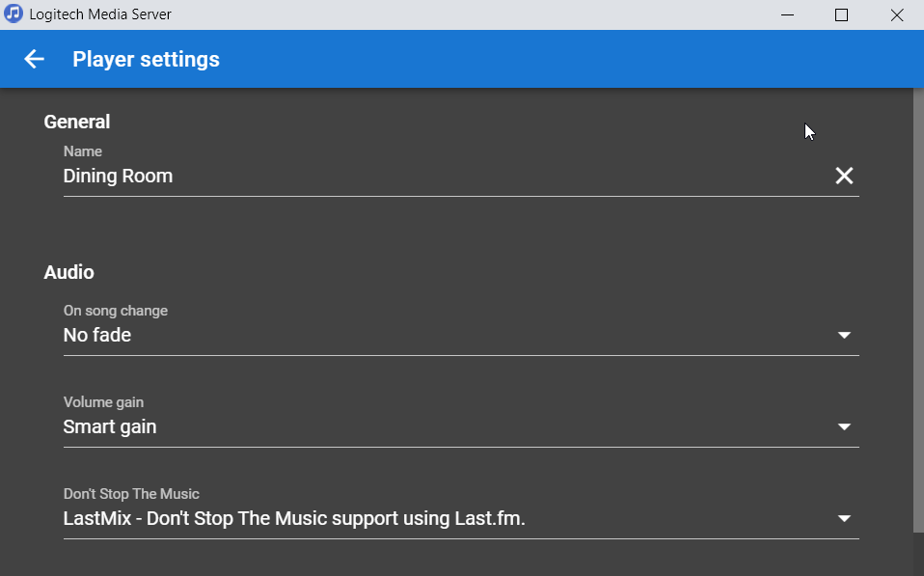Click the LastMix Last.fm selection text

(x=294, y=518)
